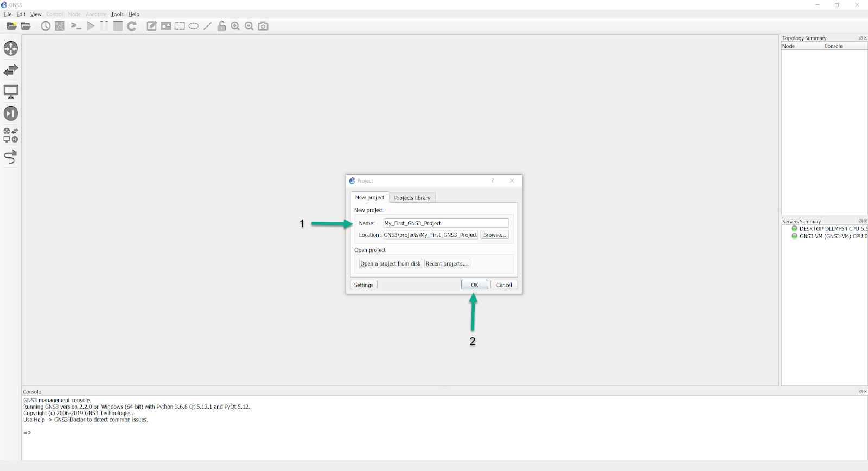868x471 pixels.
Task: Open the Help menu
Action: [134, 14]
